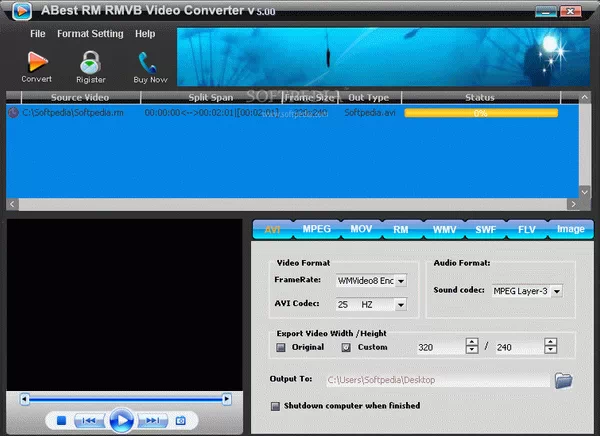Skip forward using the next button

click(151, 420)
